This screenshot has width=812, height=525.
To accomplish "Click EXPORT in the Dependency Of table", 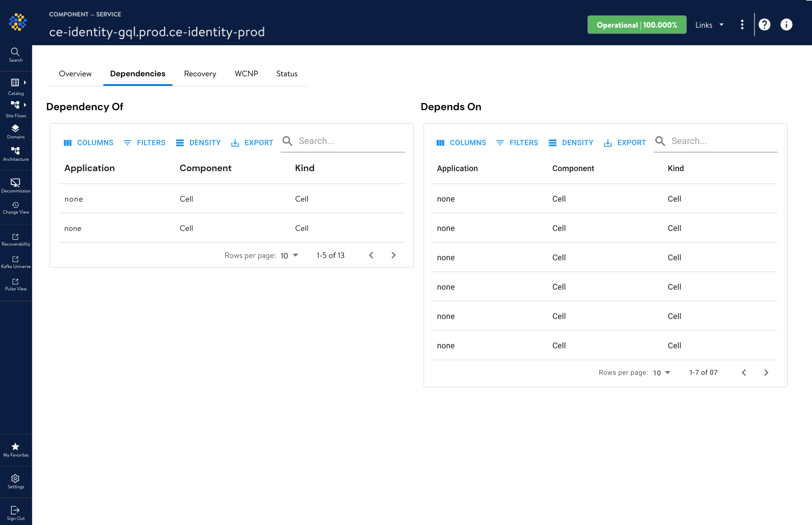I will coord(252,142).
